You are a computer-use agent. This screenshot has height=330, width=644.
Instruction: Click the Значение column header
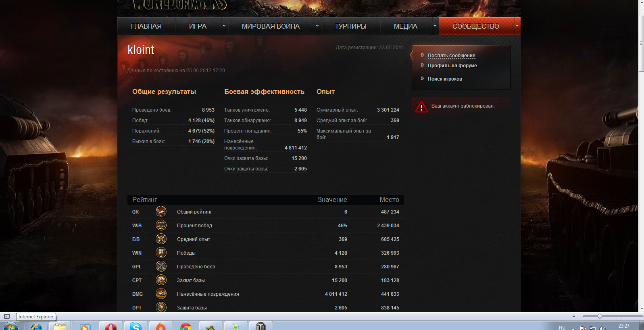click(332, 199)
